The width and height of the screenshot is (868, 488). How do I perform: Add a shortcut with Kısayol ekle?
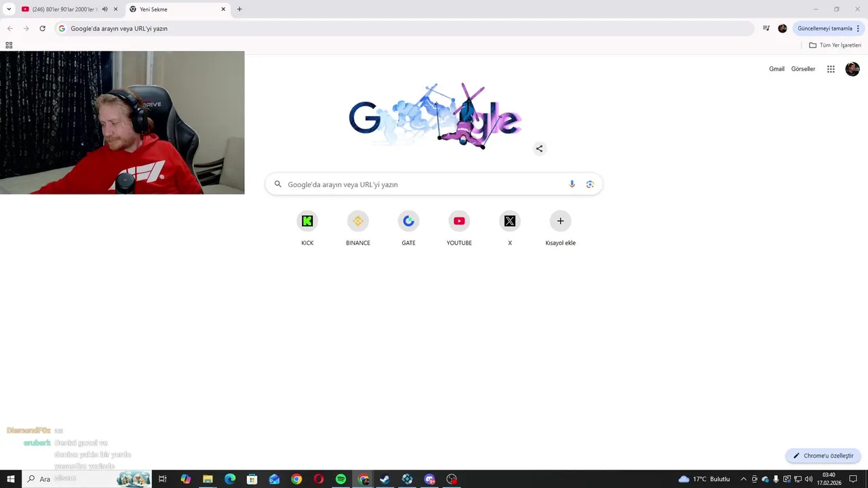[560, 229]
